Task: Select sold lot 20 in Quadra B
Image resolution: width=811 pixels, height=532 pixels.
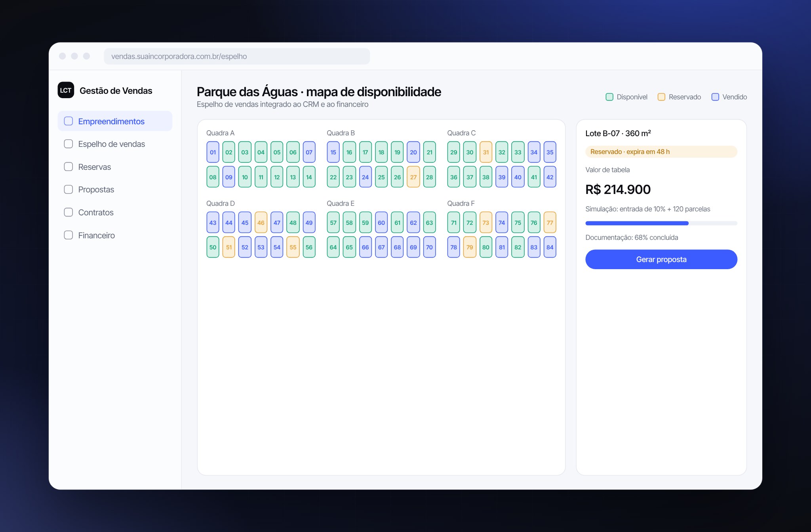Action: [x=413, y=152]
